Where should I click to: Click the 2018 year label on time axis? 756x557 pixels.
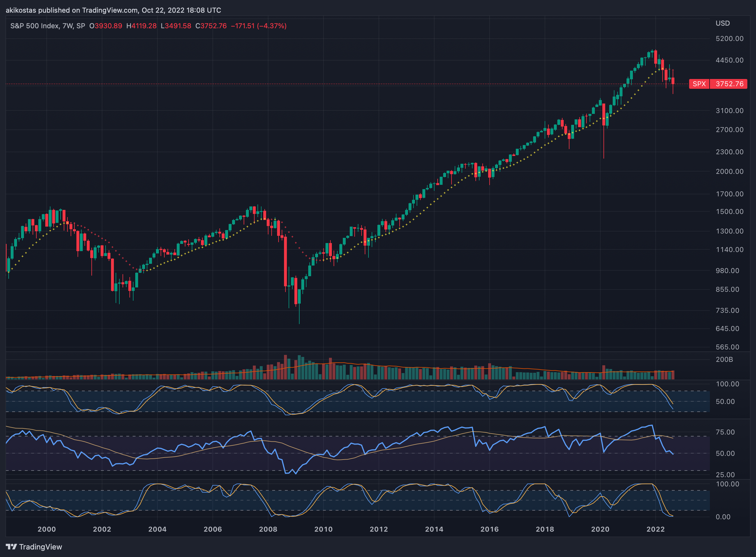(x=545, y=529)
